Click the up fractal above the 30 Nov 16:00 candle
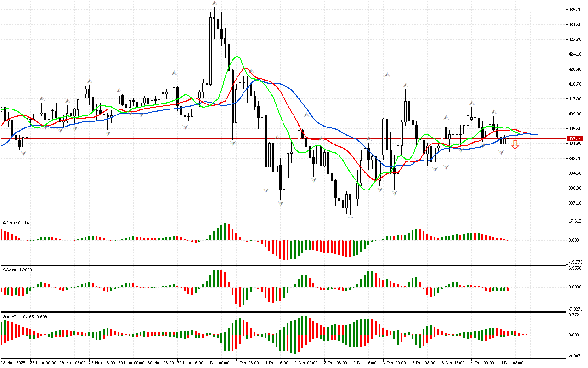 pos(174,73)
